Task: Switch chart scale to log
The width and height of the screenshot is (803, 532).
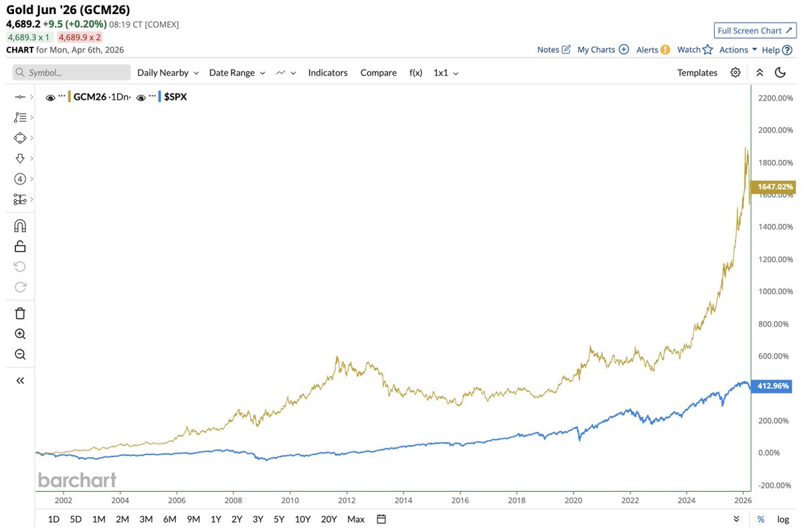Action: pos(782,519)
